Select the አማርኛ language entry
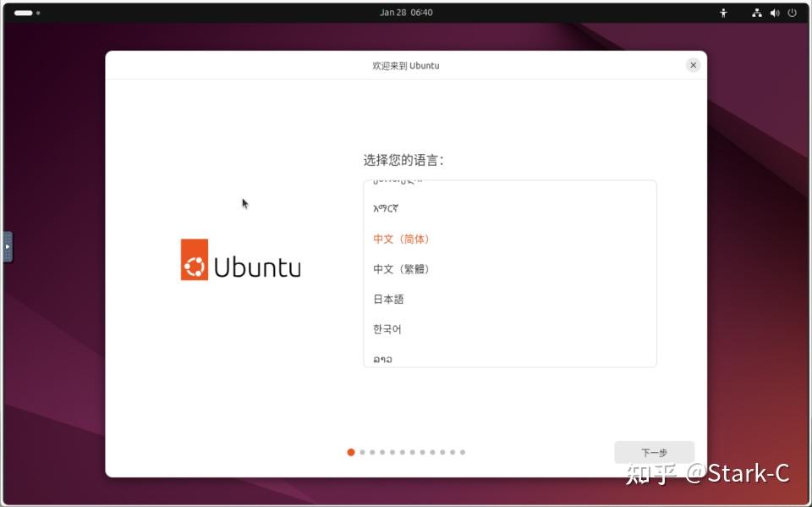 tap(510, 208)
